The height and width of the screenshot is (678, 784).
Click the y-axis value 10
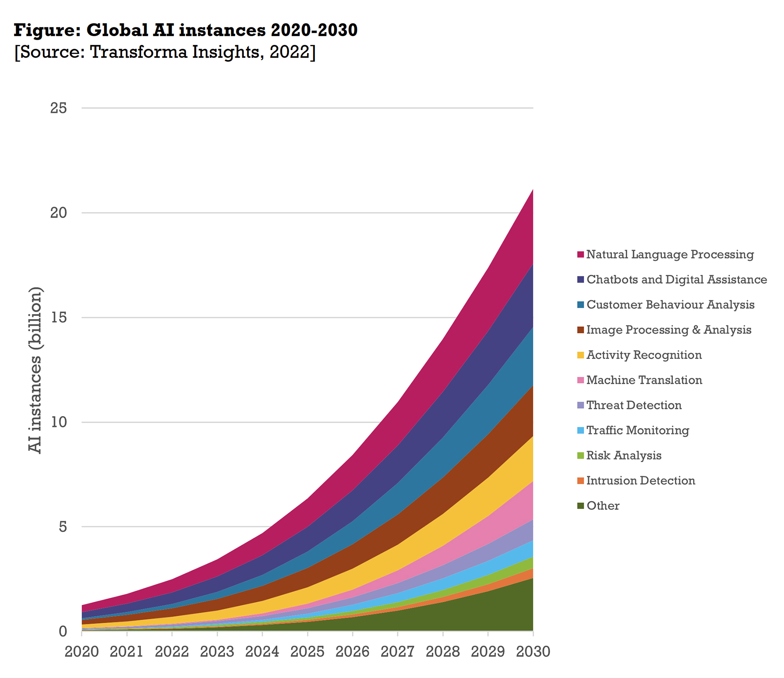[59, 422]
